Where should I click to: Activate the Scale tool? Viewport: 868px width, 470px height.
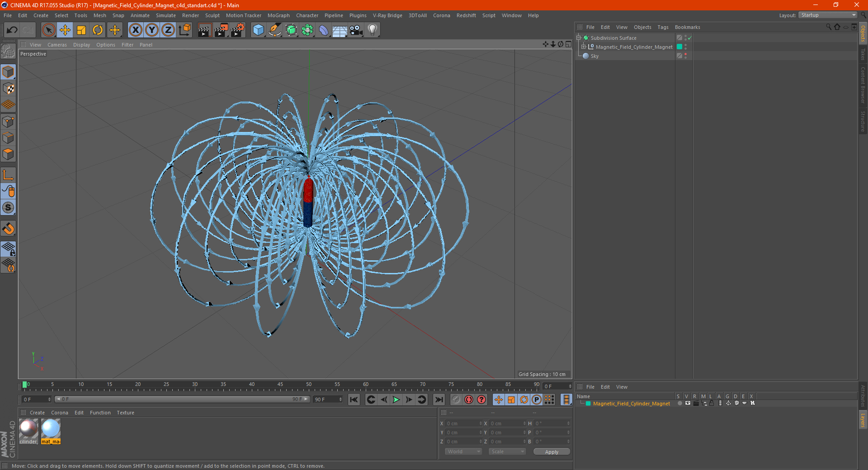coord(81,30)
